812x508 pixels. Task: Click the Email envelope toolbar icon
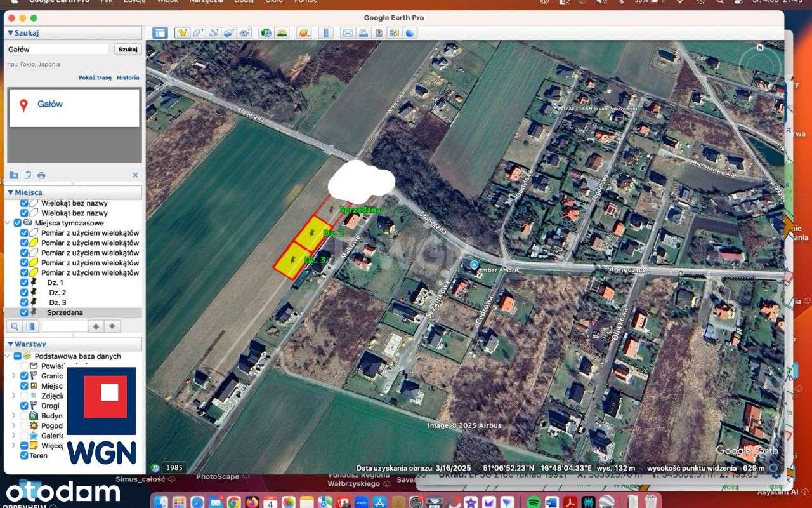(348, 32)
